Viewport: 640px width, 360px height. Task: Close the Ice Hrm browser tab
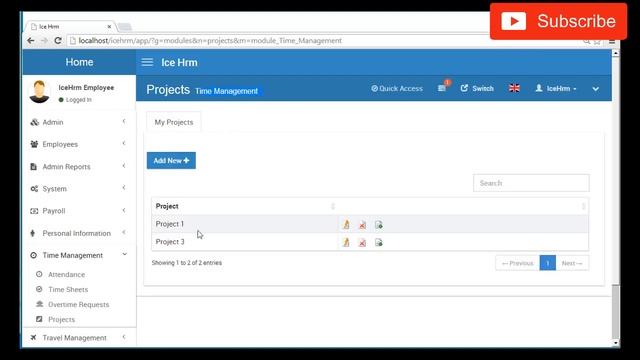point(109,27)
